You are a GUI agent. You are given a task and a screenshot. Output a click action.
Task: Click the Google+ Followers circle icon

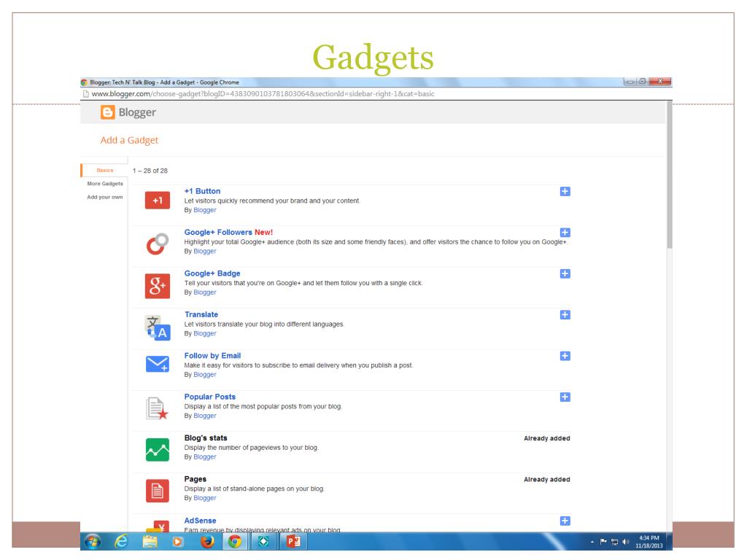tap(158, 244)
